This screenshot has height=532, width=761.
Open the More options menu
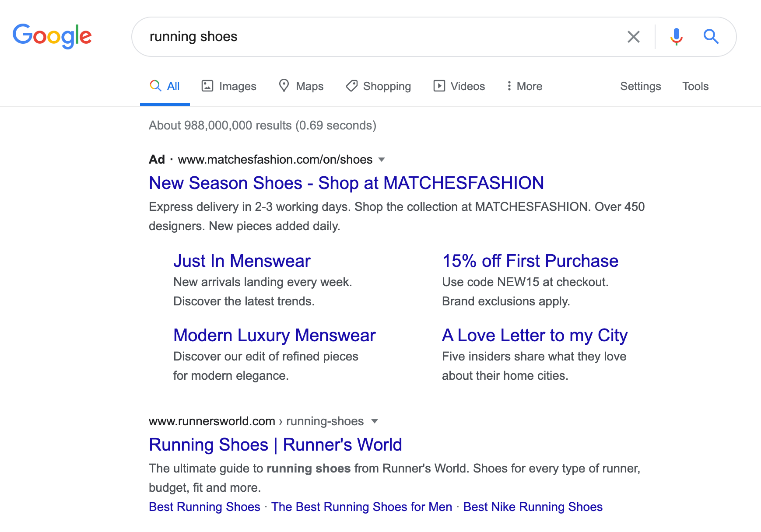[524, 86]
